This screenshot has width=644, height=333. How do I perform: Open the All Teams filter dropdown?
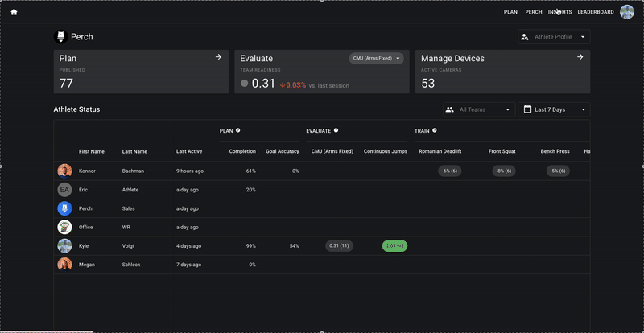pos(479,109)
